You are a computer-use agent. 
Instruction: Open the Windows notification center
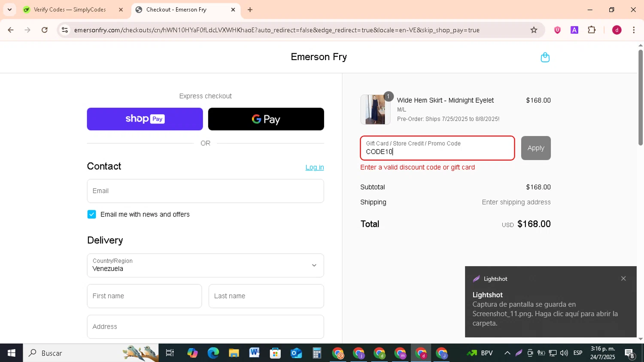pos(630,354)
